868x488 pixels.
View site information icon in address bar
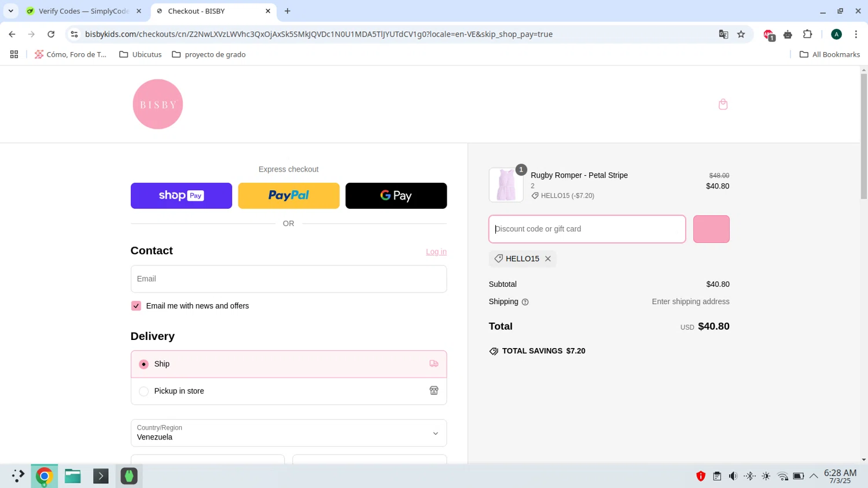point(74,34)
